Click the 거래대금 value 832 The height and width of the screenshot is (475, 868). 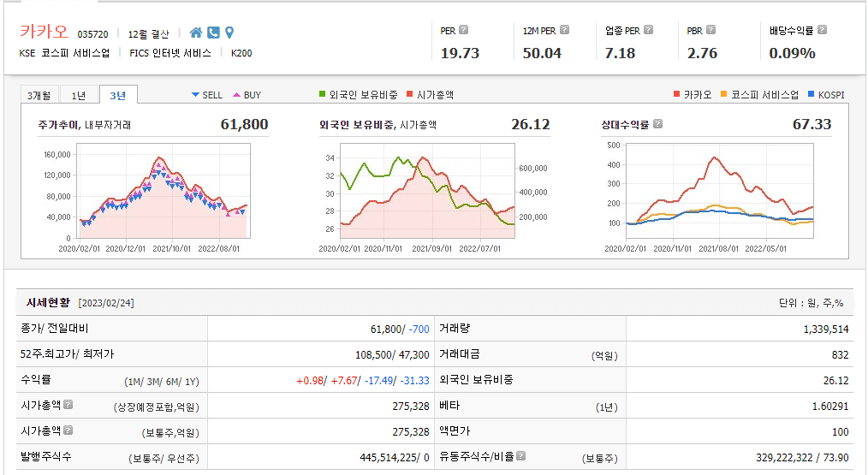point(840,355)
